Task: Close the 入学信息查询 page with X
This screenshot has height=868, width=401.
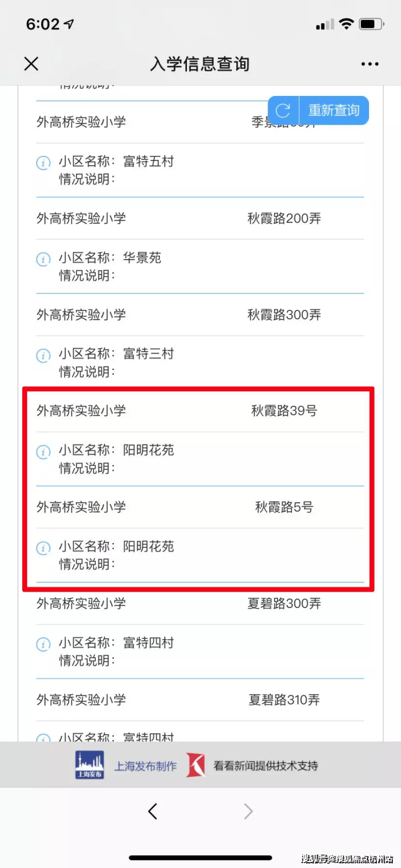Action: [31, 64]
